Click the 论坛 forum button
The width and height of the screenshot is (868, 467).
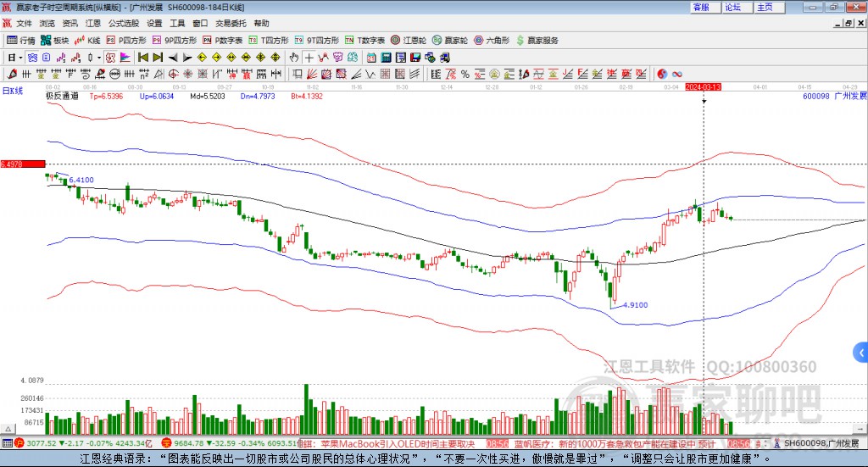(737, 7)
